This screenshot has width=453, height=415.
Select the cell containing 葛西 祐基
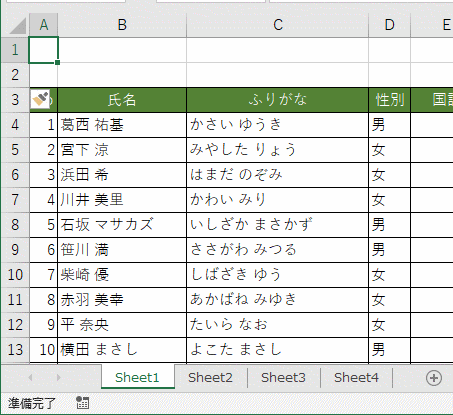122,125
